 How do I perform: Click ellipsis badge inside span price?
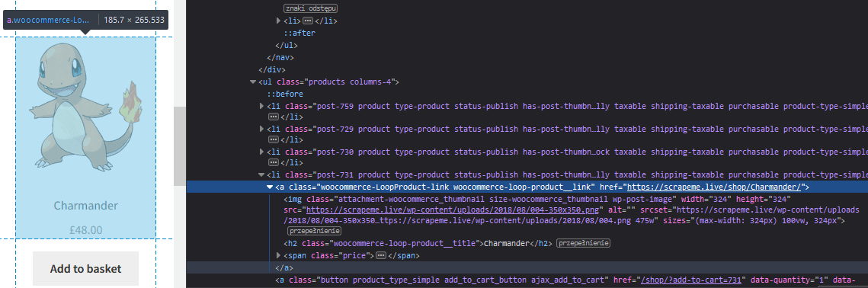coord(380,255)
